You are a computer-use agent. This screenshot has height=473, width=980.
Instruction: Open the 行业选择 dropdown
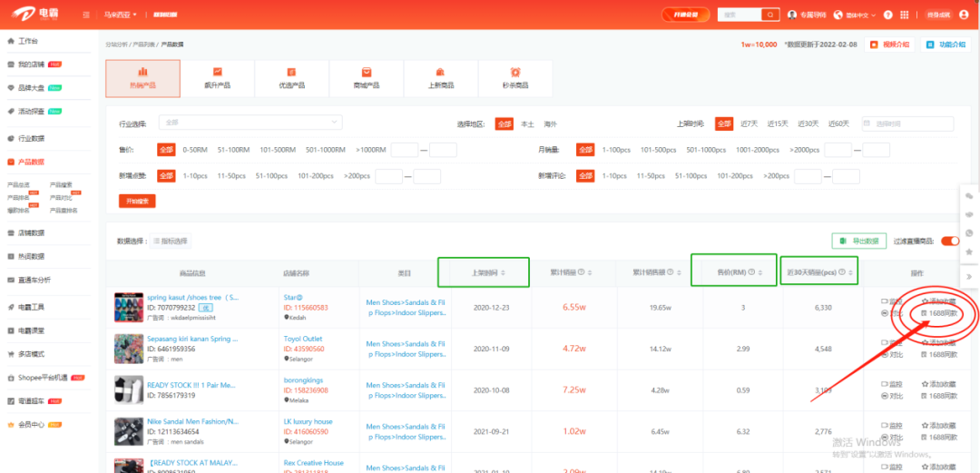pyautogui.click(x=250, y=122)
